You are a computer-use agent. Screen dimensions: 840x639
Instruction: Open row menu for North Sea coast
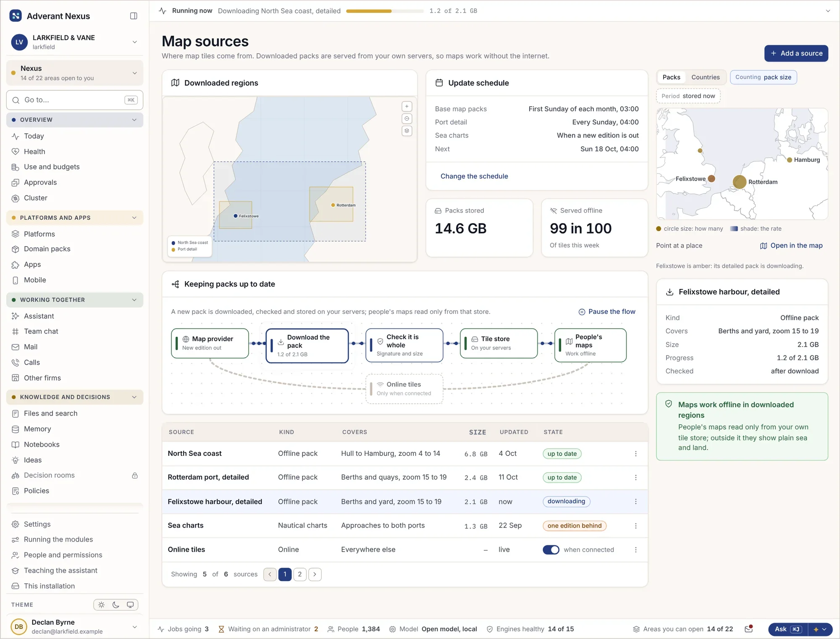coord(635,454)
